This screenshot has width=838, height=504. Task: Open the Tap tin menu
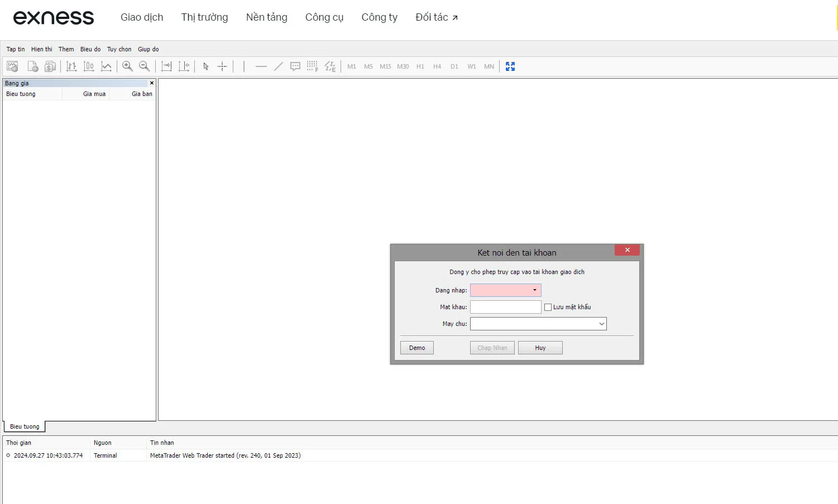tap(16, 49)
